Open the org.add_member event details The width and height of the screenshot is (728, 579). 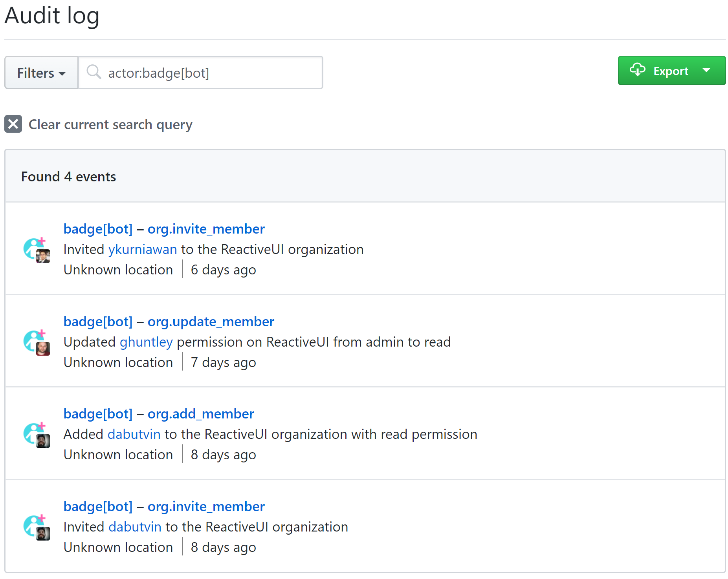tap(201, 414)
